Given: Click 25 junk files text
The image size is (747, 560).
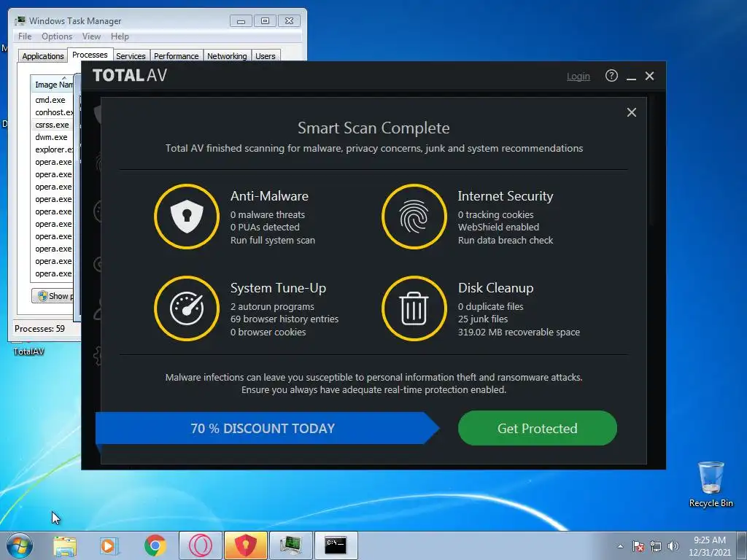Looking at the screenshot, I should [483, 319].
